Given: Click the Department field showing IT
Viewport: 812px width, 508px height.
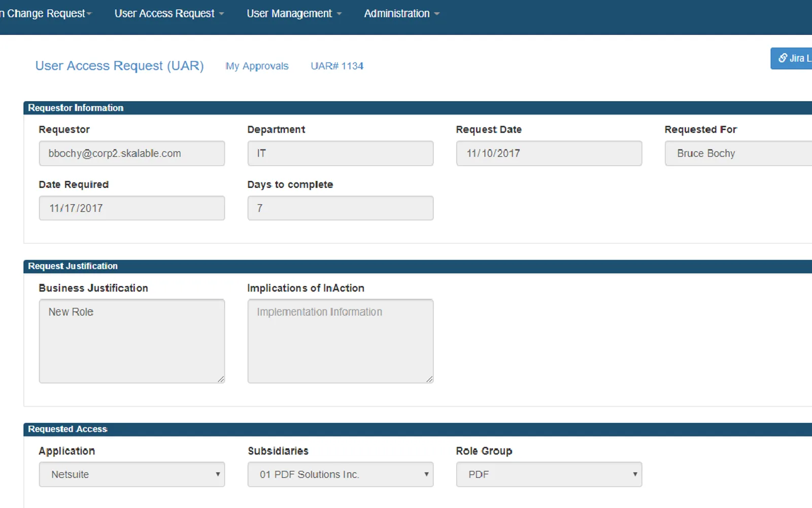Looking at the screenshot, I should point(341,153).
